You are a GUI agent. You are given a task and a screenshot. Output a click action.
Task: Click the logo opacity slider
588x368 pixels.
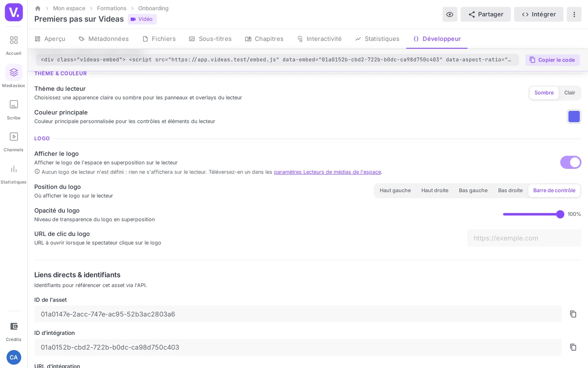pyautogui.click(x=534, y=214)
